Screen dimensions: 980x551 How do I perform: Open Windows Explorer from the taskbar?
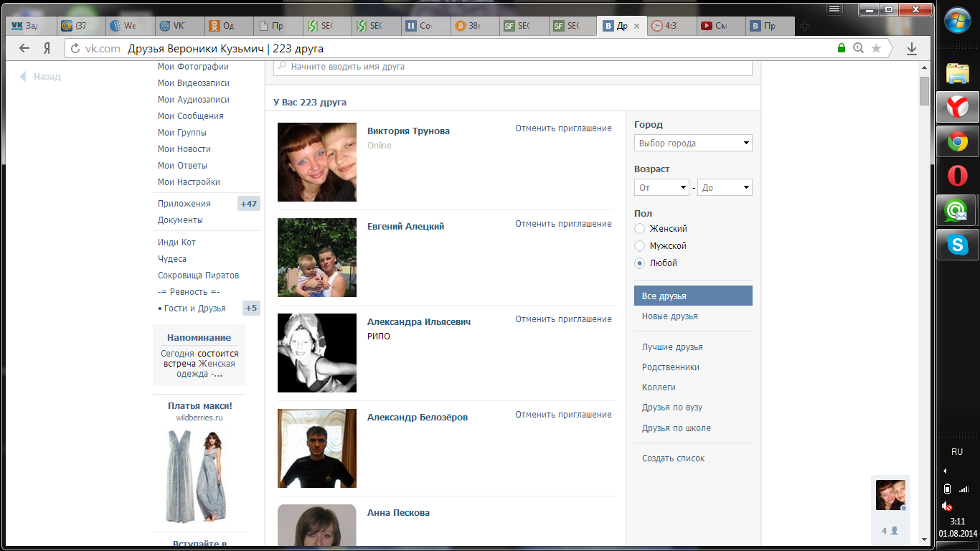click(957, 73)
